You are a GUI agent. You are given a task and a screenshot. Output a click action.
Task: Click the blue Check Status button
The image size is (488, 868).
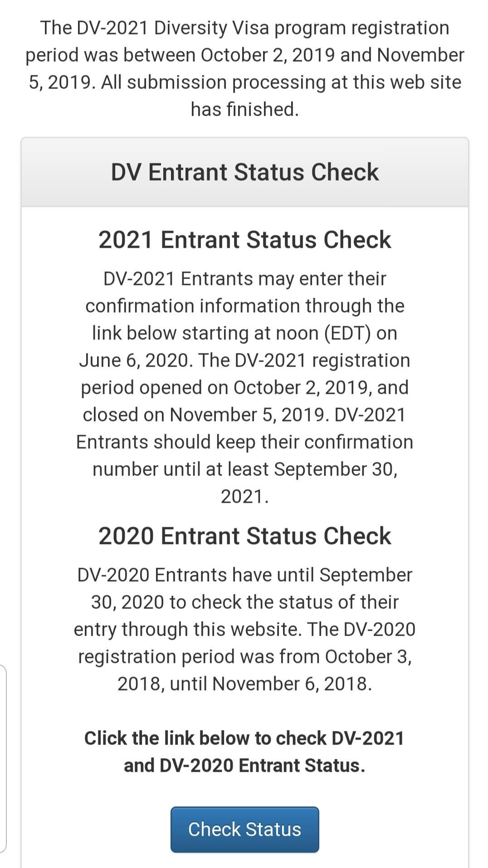244,829
